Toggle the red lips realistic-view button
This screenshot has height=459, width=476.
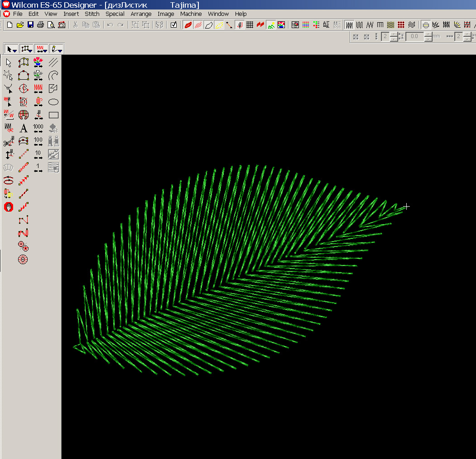(188, 25)
